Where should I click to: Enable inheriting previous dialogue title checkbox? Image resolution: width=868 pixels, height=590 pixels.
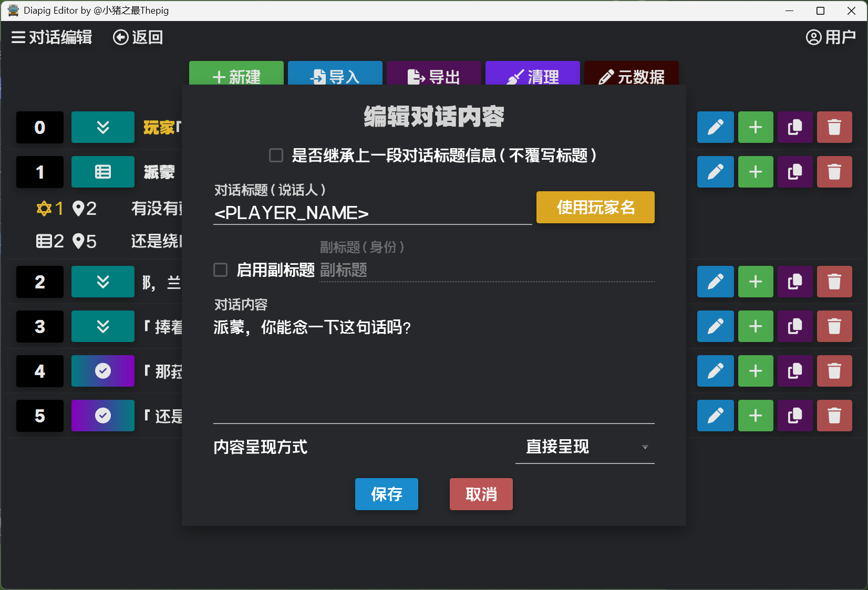point(276,156)
